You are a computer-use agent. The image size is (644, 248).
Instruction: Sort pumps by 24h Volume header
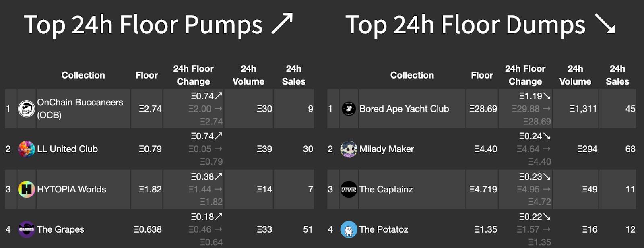coord(248,75)
